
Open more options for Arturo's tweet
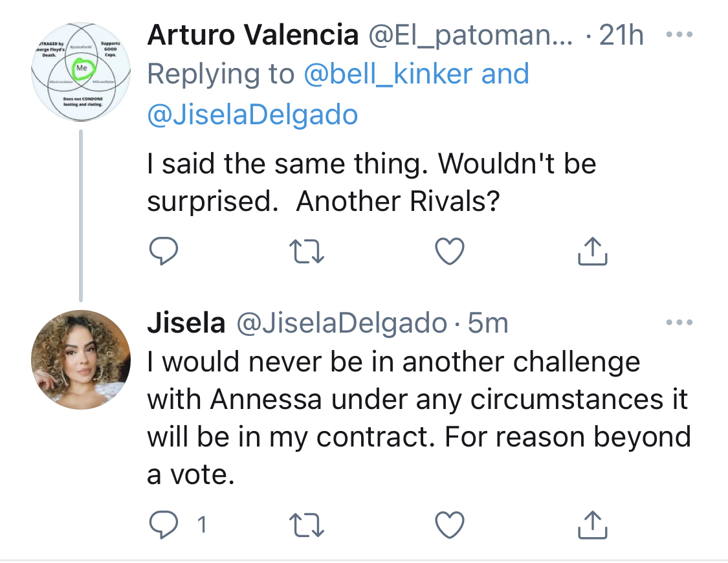point(679,34)
